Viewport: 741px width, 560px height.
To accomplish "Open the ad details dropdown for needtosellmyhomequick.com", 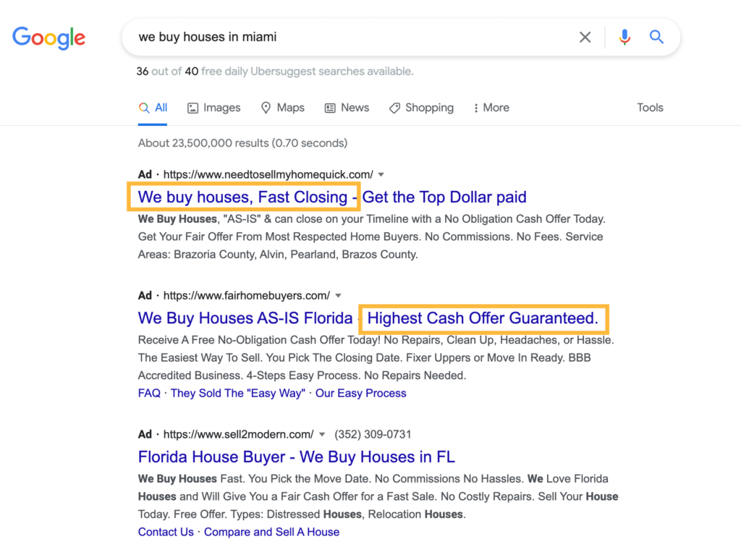I will click(381, 174).
